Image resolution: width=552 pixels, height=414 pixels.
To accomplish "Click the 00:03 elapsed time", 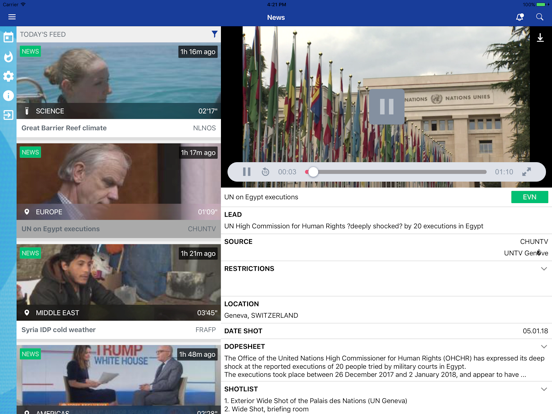I will click(287, 172).
